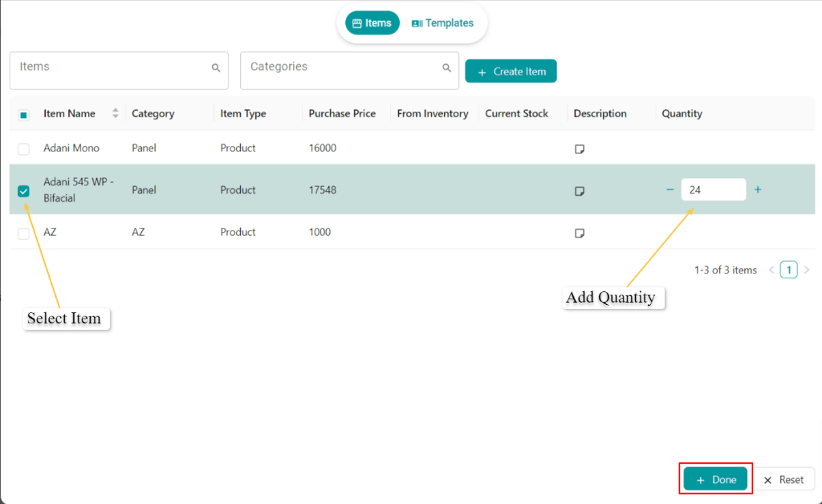The image size is (822, 504).
Task: Uncheck the Adani 545 WP - Bifacial checkbox
Action: [x=23, y=191]
